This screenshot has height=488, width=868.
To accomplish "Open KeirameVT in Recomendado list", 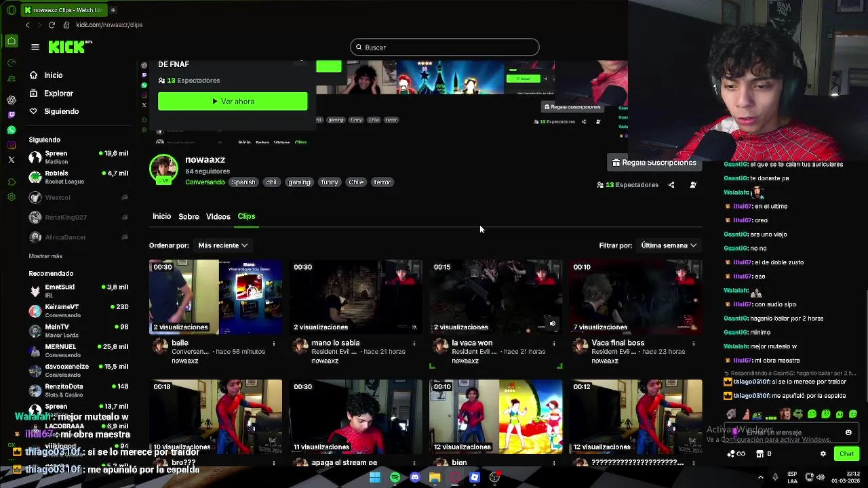I will click(78, 310).
